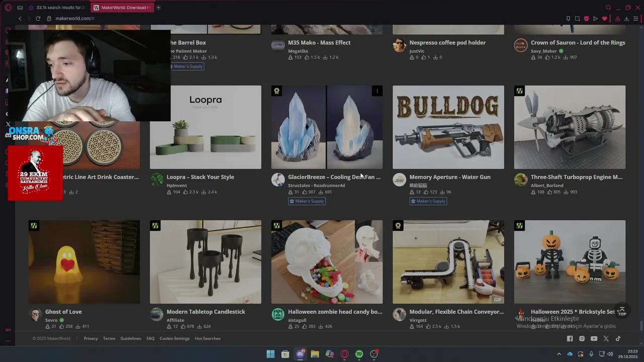Open Hot Searches footer link
The width and height of the screenshot is (644, 362).
[x=208, y=338]
